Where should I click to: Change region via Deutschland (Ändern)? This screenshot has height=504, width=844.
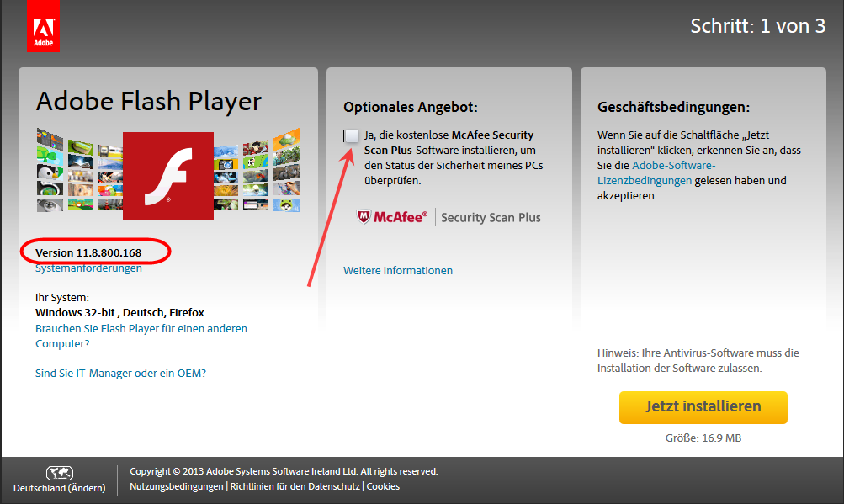click(x=59, y=488)
